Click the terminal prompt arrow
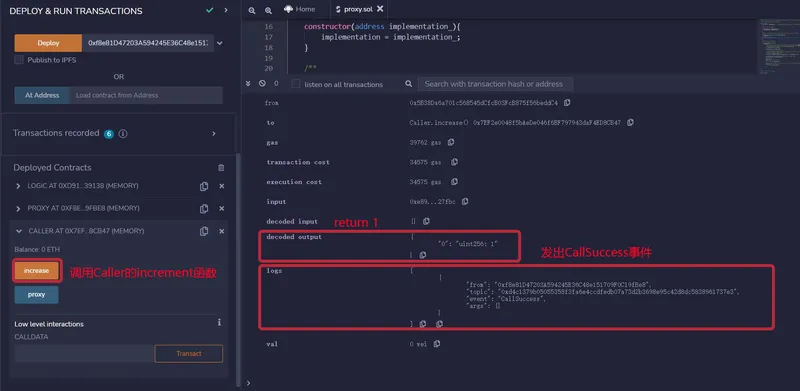This screenshot has width=800, height=391. tap(248, 383)
